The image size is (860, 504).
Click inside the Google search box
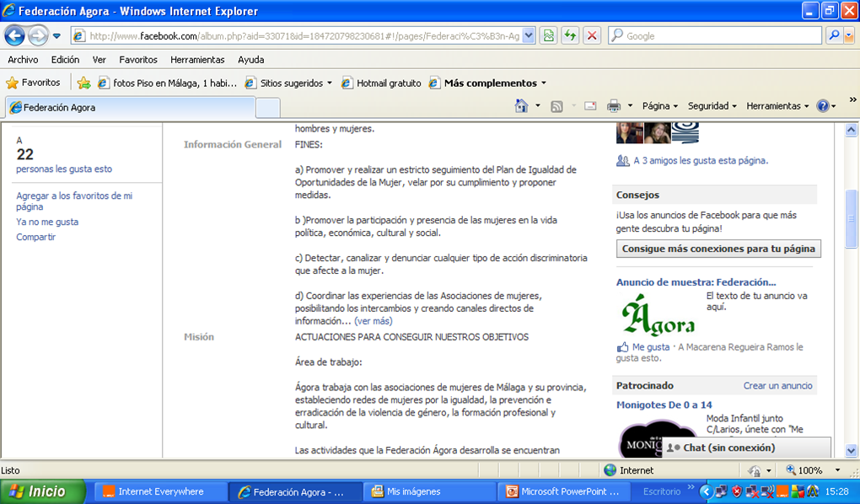[x=715, y=36]
